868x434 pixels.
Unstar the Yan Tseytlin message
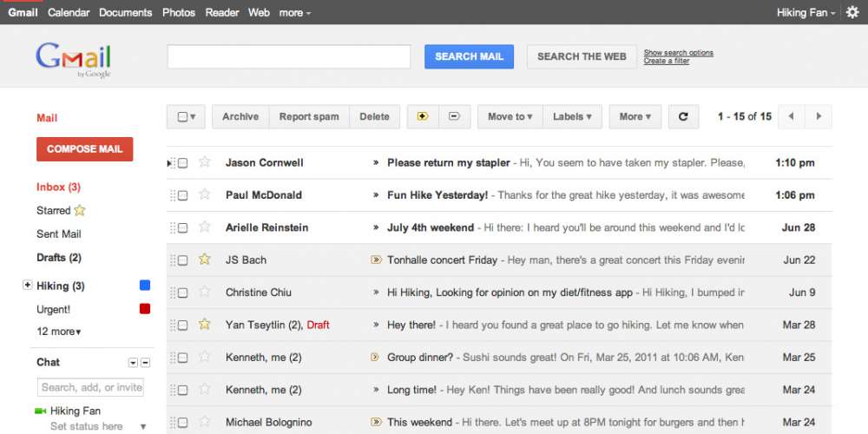(205, 325)
